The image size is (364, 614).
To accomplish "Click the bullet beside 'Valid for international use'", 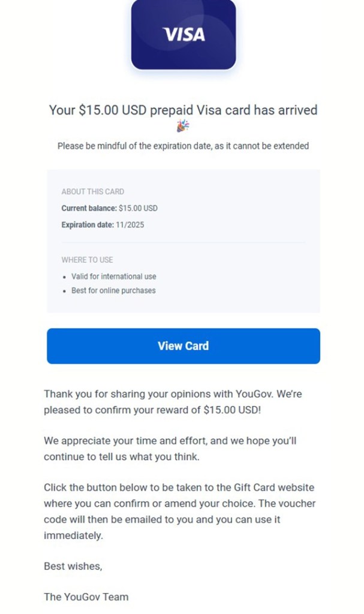I will click(65, 276).
